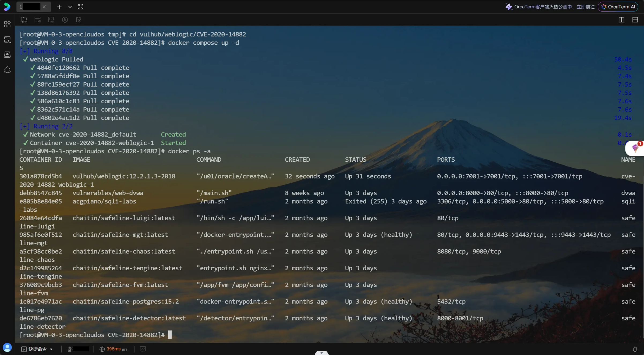Toggle fullscreen mode icon
The image size is (644, 355).
click(81, 7)
